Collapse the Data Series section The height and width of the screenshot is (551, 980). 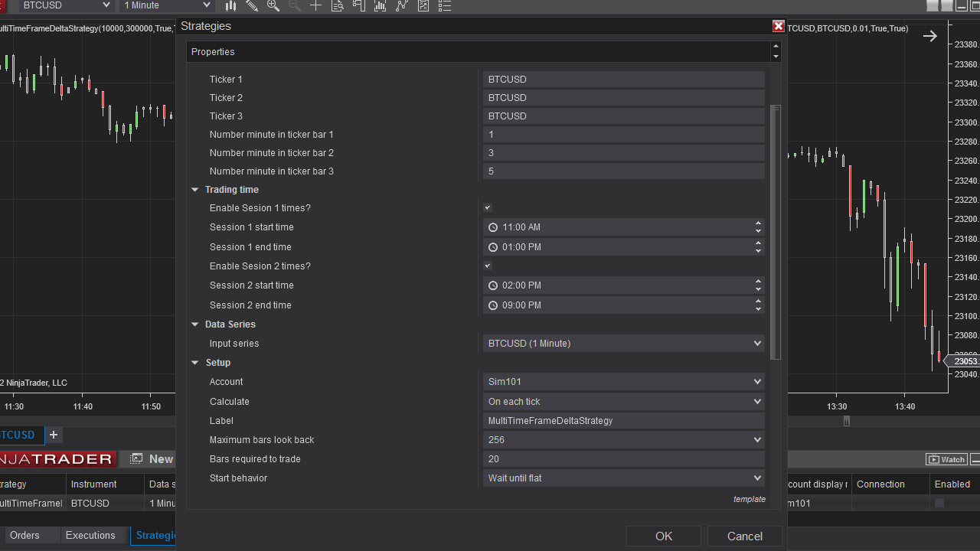[x=195, y=324]
